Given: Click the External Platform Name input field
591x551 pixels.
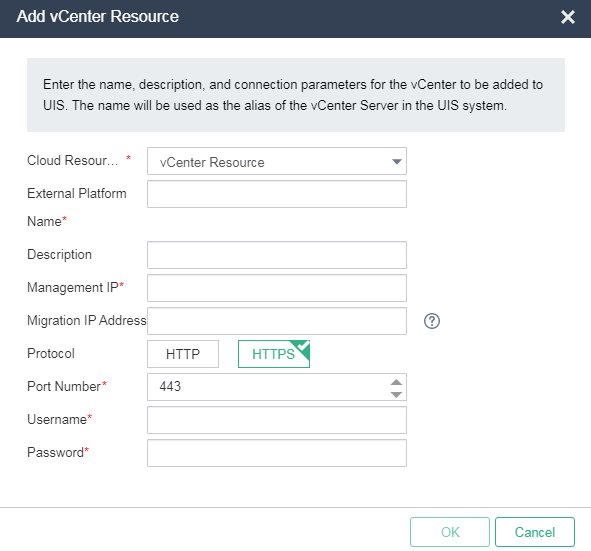Looking at the screenshot, I should [277, 194].
